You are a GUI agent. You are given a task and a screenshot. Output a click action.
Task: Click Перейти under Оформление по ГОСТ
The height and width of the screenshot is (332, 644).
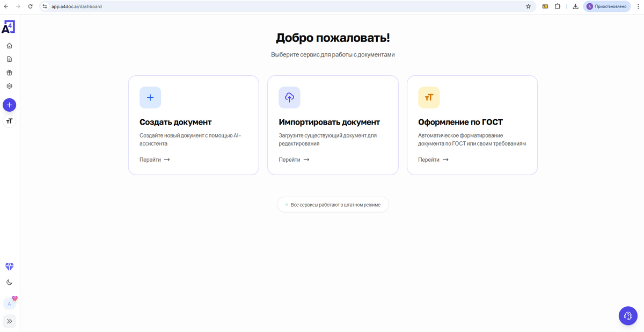coord(434,160)
